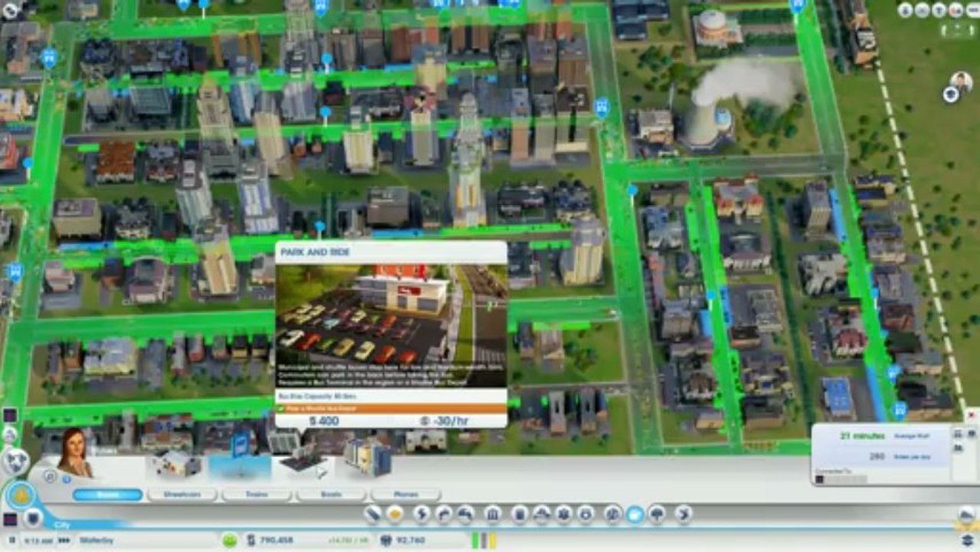Click the 400 simoleon cost in the tooltip

pyautogui.click(x=324, y=421)
